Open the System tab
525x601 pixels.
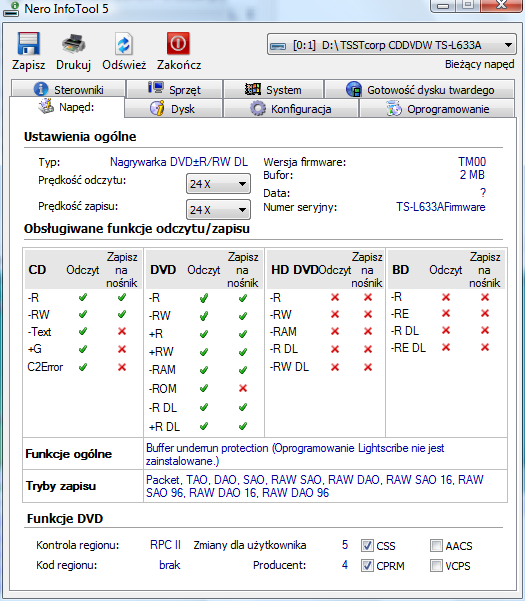click(274, 89)
